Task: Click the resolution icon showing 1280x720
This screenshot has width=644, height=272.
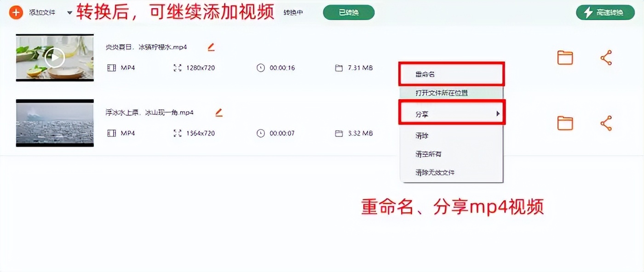Action: 177,68
